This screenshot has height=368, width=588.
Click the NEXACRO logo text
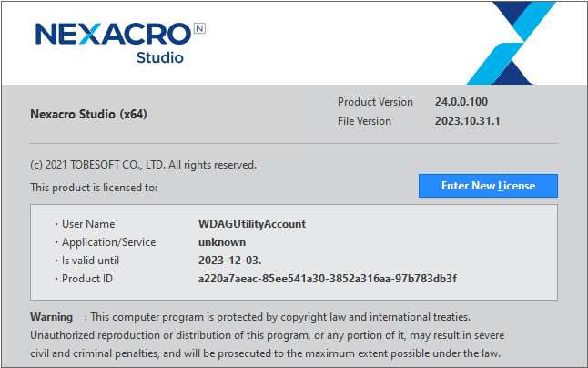111,36
